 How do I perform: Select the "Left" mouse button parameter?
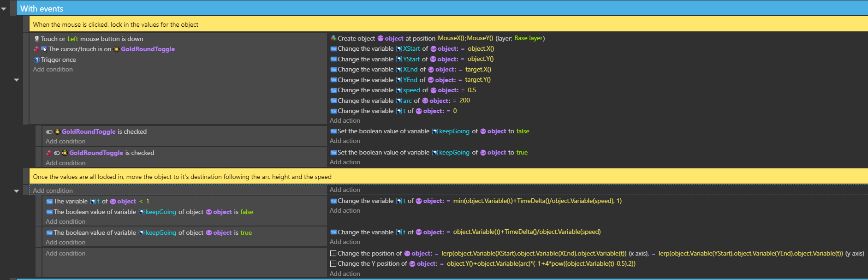pyautogui.click(x=73, y=39)
